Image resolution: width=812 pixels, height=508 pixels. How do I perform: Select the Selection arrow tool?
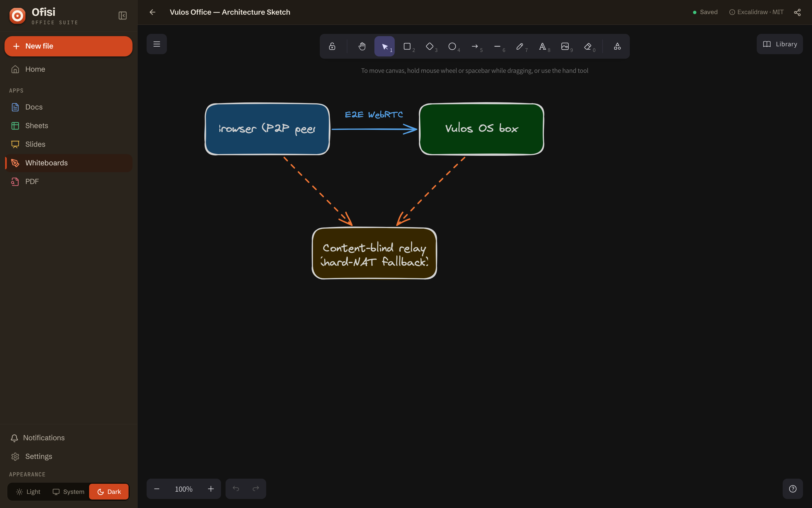coord(385,46)
